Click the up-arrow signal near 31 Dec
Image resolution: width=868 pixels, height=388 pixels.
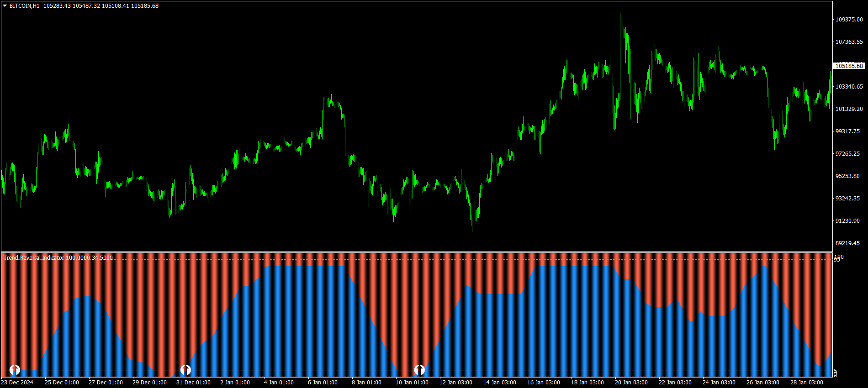tap(185, 369)
